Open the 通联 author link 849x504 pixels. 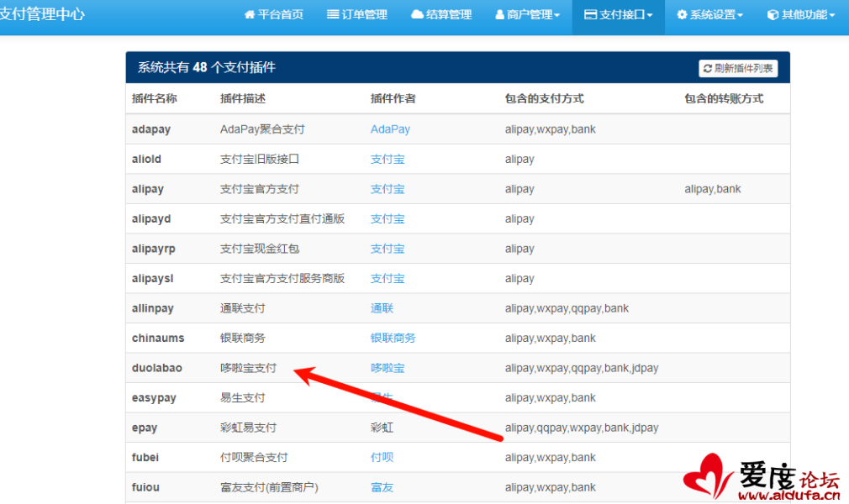point(382,308)
